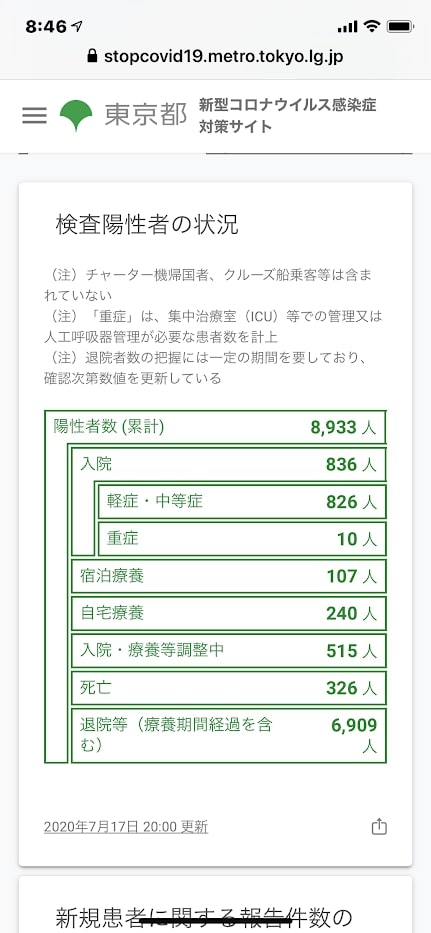Viewport: 431px width, 933px height.
Task: Select the 自宅療養 240人 row
Action: pyautogui.click(x=229, y=613)
